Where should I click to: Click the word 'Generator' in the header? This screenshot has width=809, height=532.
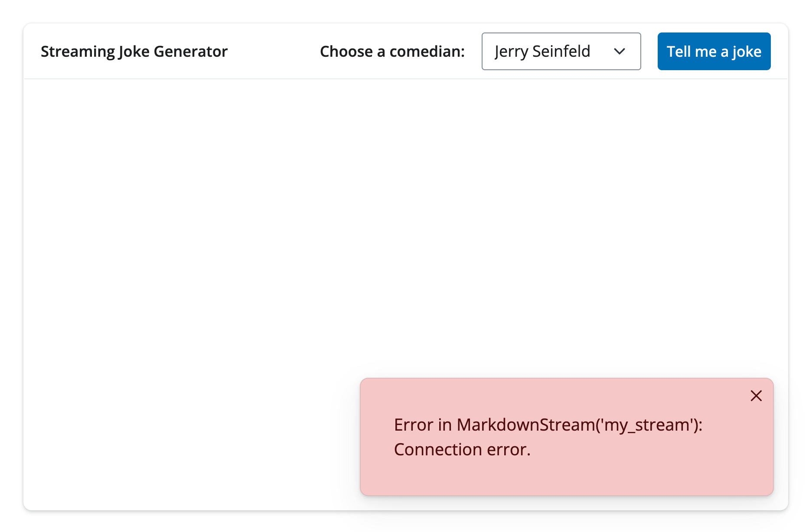(x=190, y=52)
